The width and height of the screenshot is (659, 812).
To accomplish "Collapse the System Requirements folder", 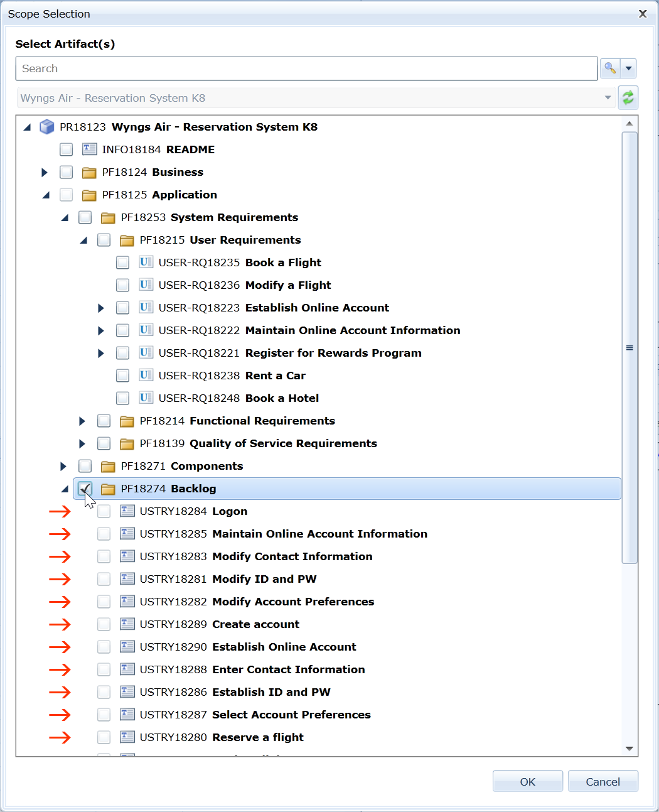I will pos(65,217).
